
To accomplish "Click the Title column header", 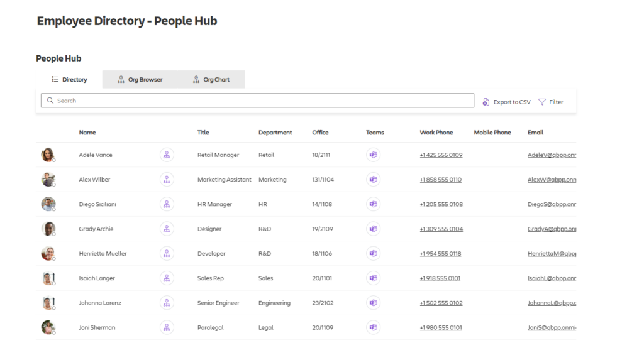I will coord(203,132).
